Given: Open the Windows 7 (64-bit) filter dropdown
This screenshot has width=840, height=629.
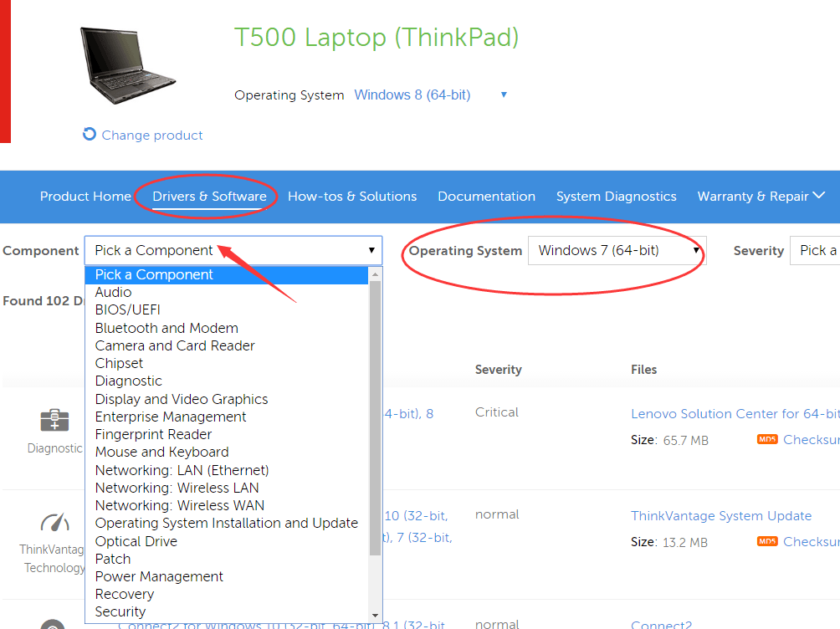Looking at the screenshot, I should click(x=617, y=250).
